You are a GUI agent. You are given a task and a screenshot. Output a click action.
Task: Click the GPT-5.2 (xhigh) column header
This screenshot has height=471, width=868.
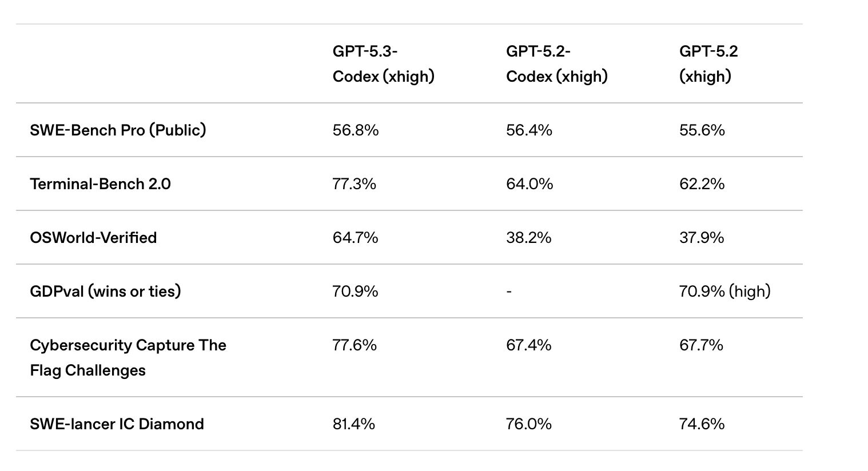pos(708,63)
